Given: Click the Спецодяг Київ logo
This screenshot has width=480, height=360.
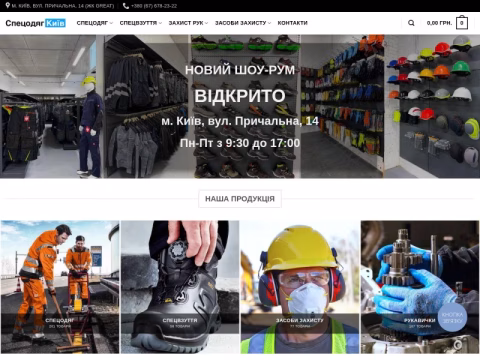Looking at the screenshot, I should (35, 23).
